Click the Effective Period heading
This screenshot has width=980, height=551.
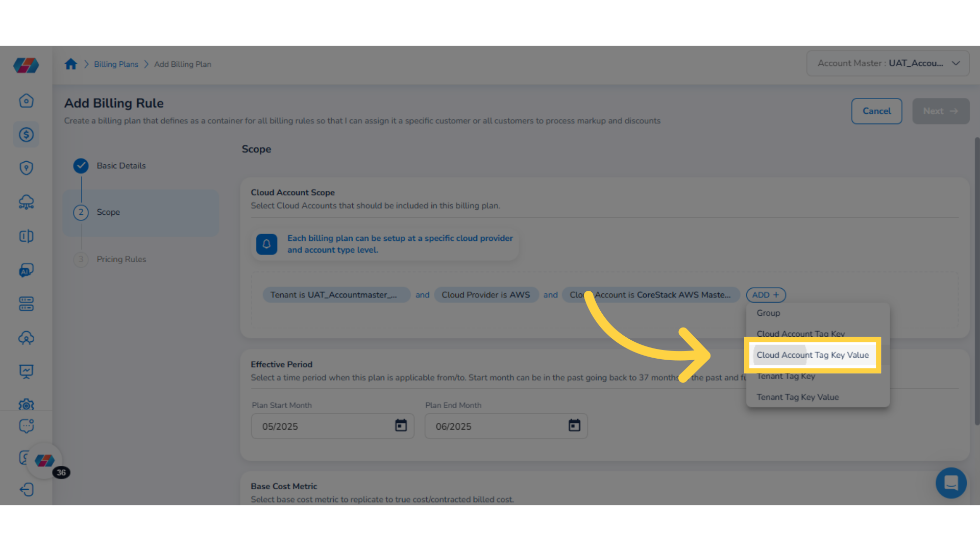click(x=281, y=364)
